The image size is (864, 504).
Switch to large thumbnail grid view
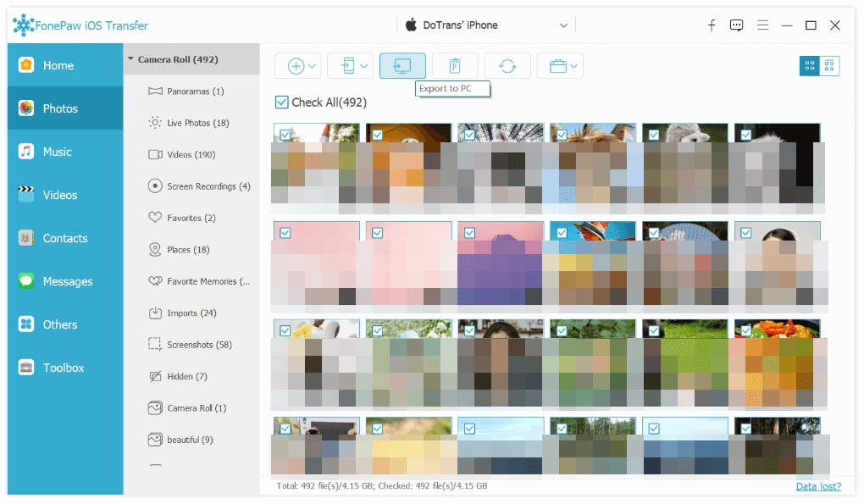click(810, 66)
